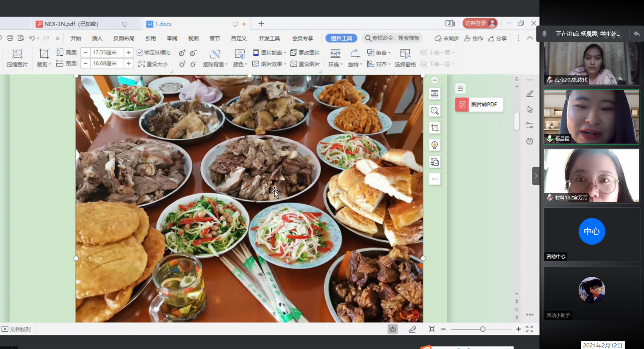Click the Compress Picture (压缩图片) icon

[x=17, y=58]
